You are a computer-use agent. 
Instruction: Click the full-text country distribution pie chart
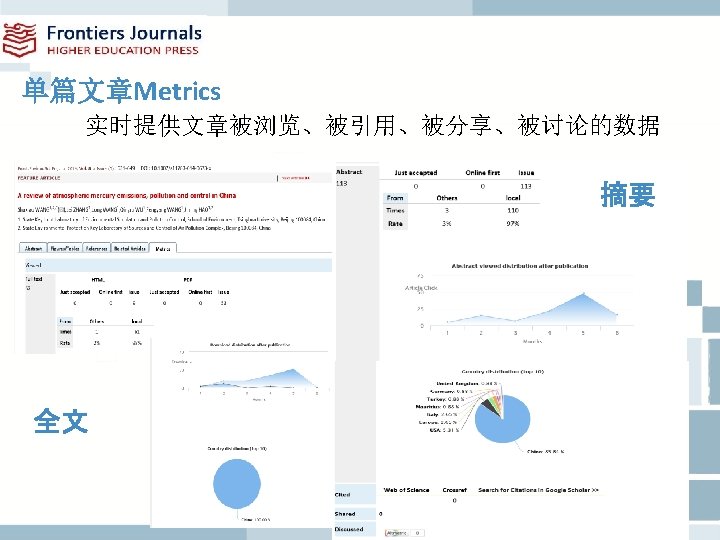coord(237,484)
